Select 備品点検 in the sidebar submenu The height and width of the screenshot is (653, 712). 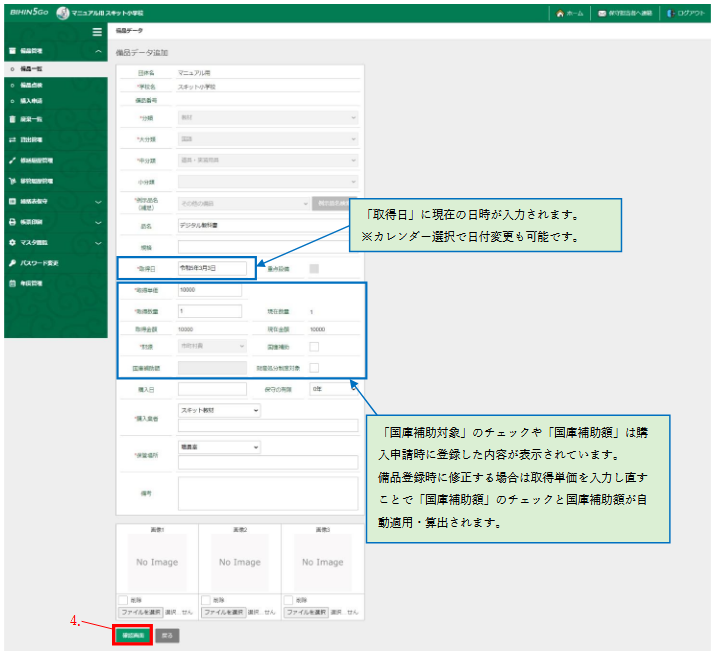point(32,85)
